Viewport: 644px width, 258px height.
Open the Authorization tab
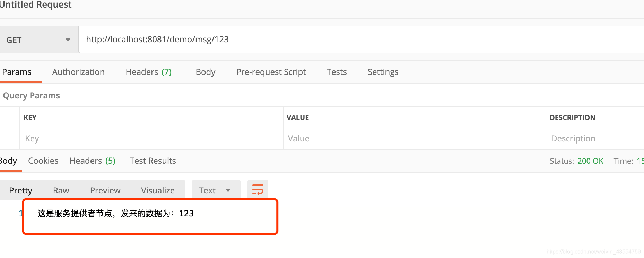click(78, 72)
